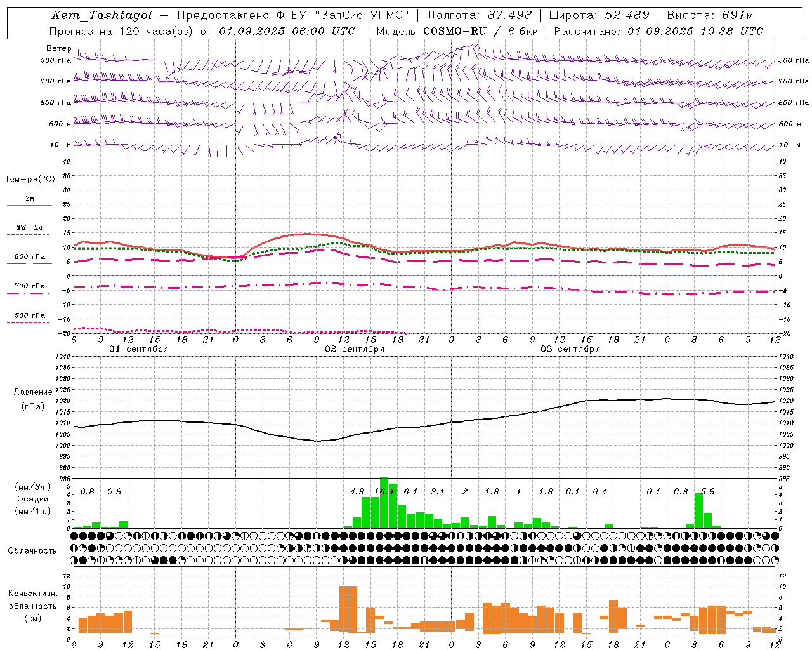
Task: Select the Высота: 691м field
Action: pos(711,15)
